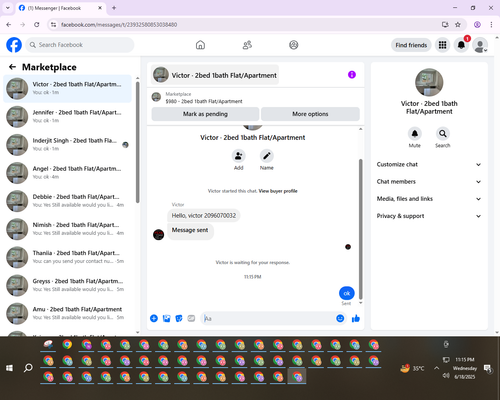Click the Search Facebook field

pos(80,45)
